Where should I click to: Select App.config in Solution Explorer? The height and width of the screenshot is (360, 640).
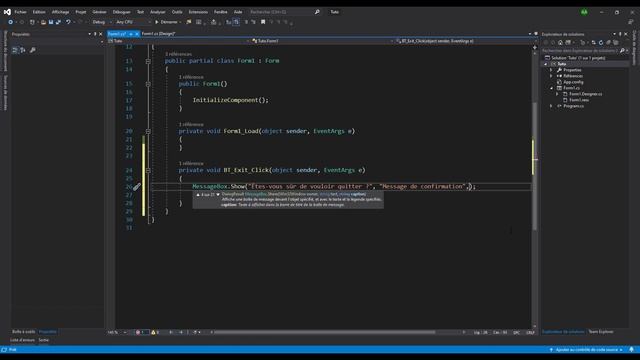pos(573,82)
